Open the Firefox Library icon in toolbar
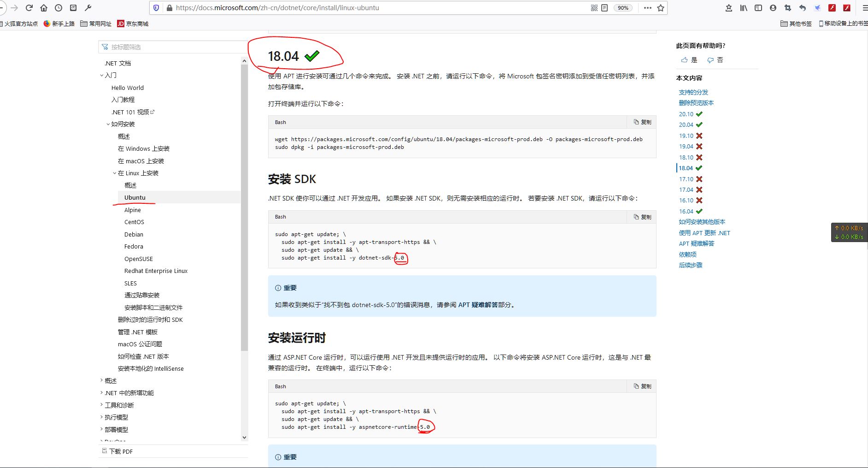The image size is (868, 468). 743,8
